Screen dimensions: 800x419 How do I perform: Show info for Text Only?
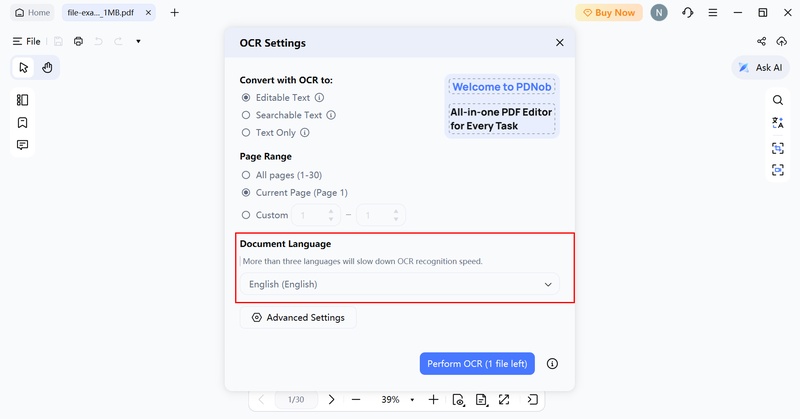[x=305, y=132]
